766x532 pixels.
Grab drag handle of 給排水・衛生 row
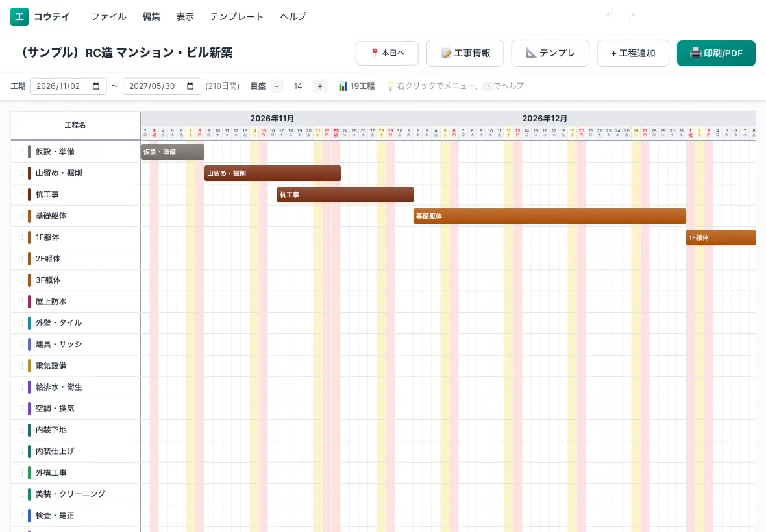pos(21,387)
